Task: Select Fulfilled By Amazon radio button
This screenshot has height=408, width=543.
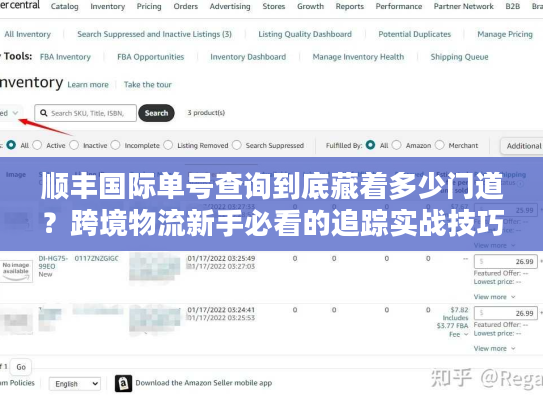Action: pos(397,145)
